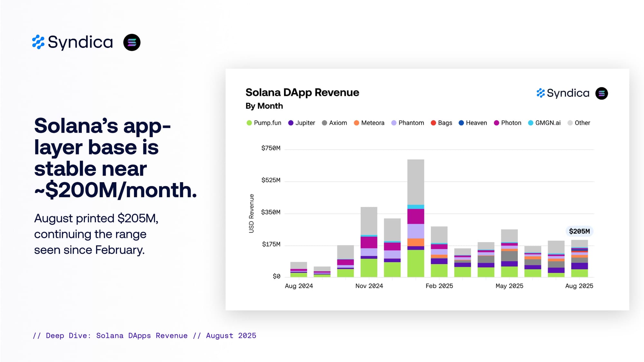644x362 pixels.
Task: Select the Pump.fun legend color dot
Action: 249,123
